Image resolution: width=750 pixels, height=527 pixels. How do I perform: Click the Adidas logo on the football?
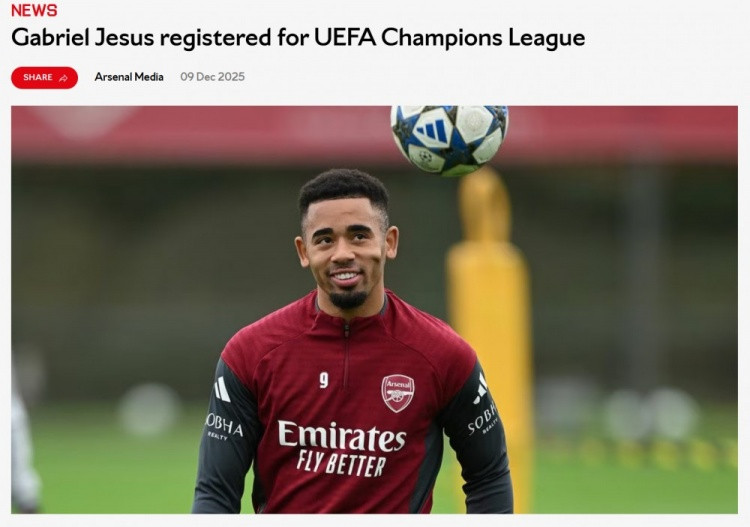[431, 130]
